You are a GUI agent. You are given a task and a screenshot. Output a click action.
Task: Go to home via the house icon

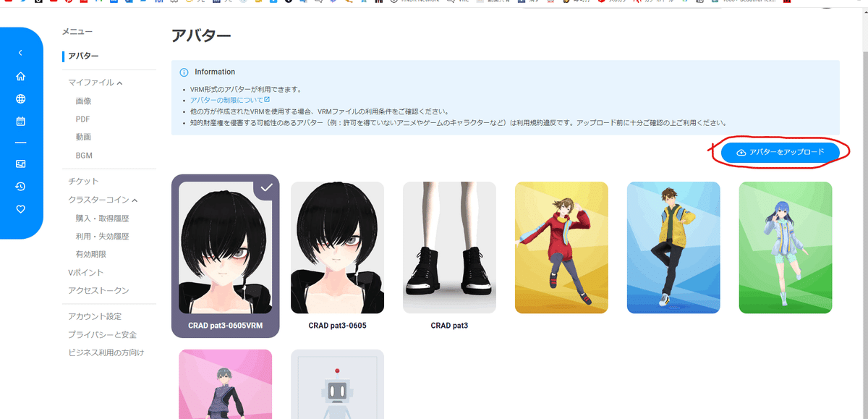click(20, 76)
